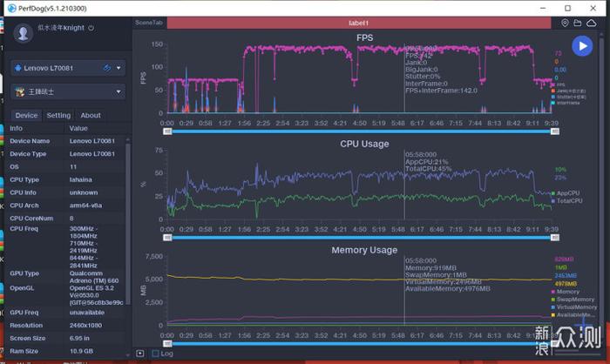Toggle Stutter series in FPS legend
The height and width of the screenshot is (364, 610).
(568, 98)
